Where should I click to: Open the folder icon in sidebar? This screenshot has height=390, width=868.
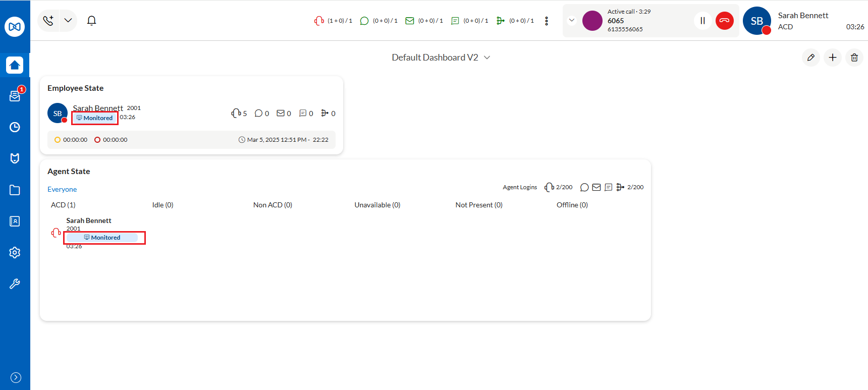click(x=15, y=190)
